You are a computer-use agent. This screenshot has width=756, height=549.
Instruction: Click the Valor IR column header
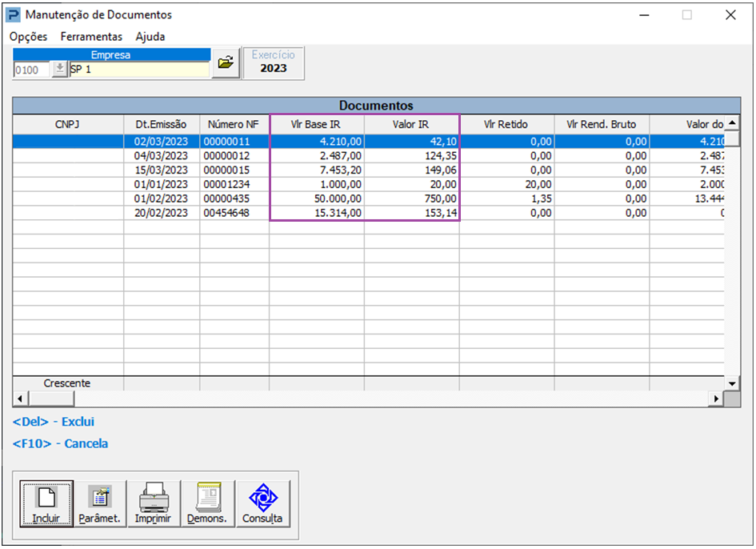(x=411, y=124)
